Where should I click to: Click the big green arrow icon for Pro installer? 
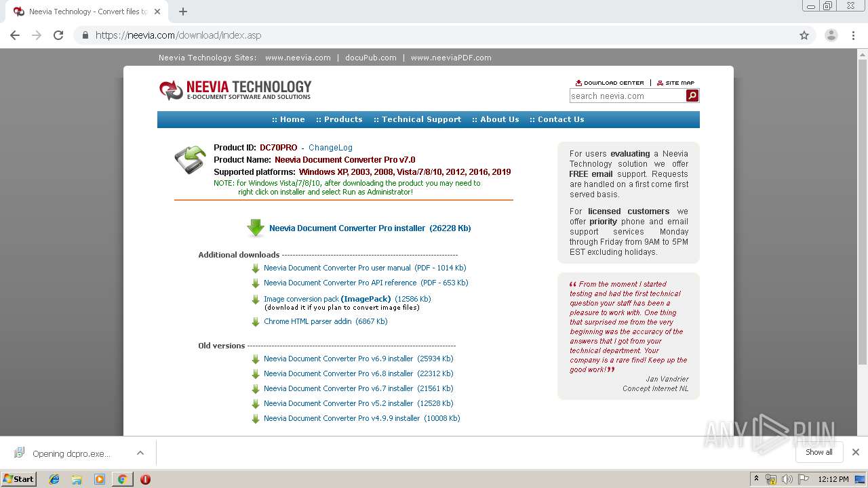[x=256, y=228]
